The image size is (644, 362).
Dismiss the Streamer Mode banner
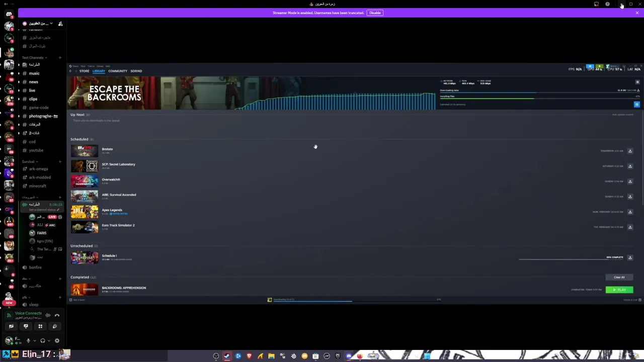click(x=637, y=13)
